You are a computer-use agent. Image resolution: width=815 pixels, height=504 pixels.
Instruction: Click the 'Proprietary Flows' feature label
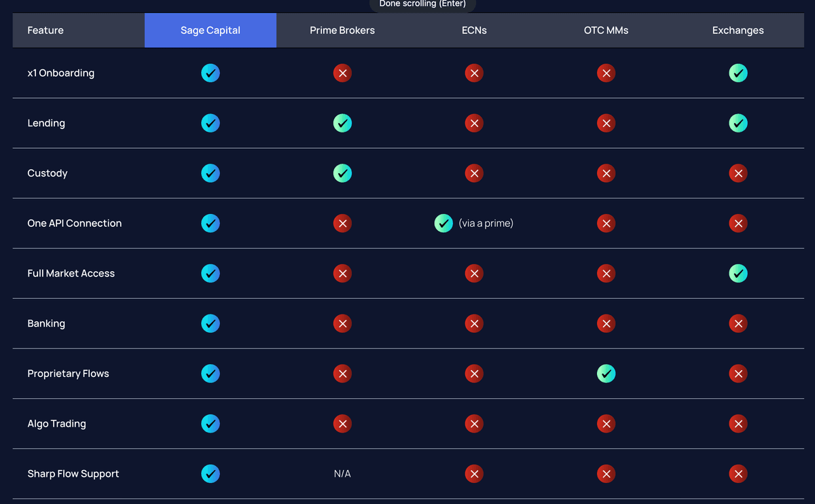pos(68,374)
